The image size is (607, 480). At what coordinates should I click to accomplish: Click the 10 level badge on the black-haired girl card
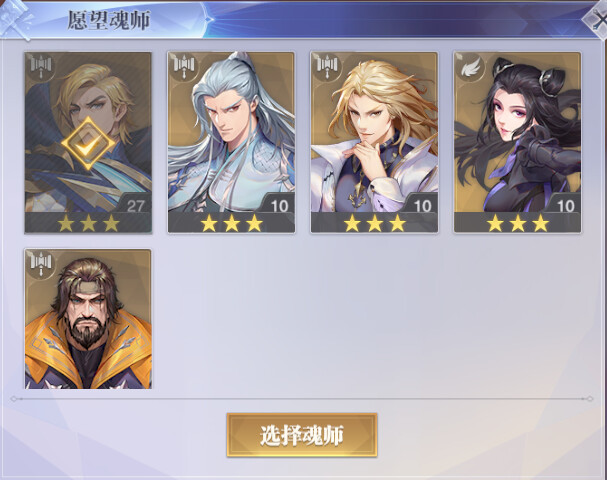566,205
